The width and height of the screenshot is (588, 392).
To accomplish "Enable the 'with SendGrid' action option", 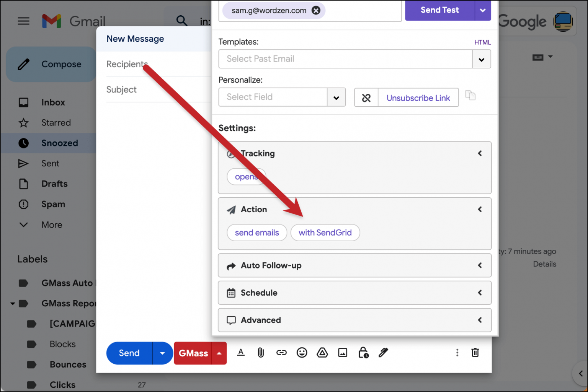I will tap(325, 233).
